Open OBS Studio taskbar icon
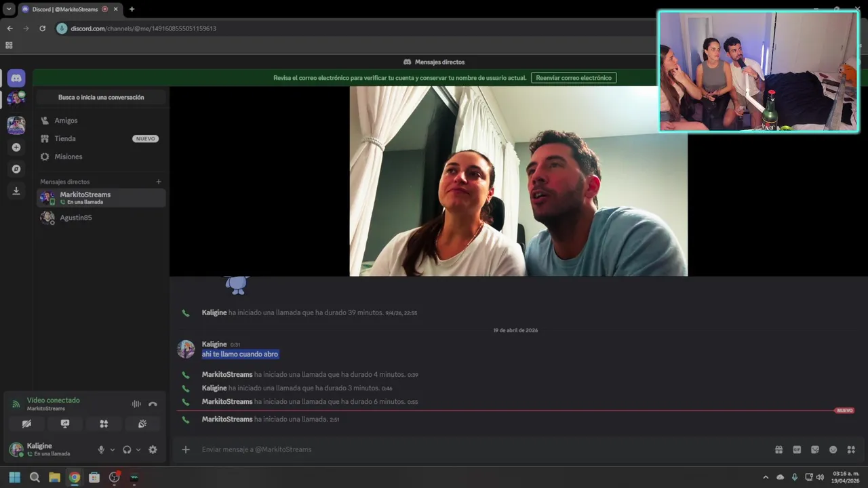The image size is (868, 488). tap(114, 477)
